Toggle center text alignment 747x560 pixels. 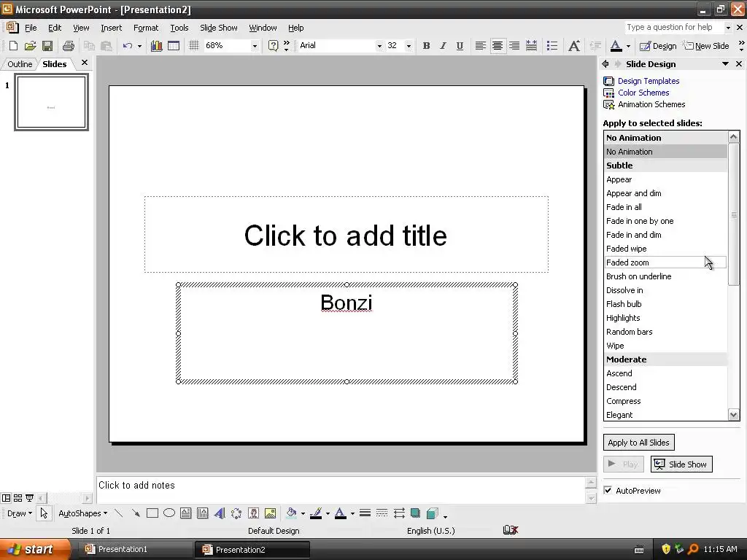(498, 46)
